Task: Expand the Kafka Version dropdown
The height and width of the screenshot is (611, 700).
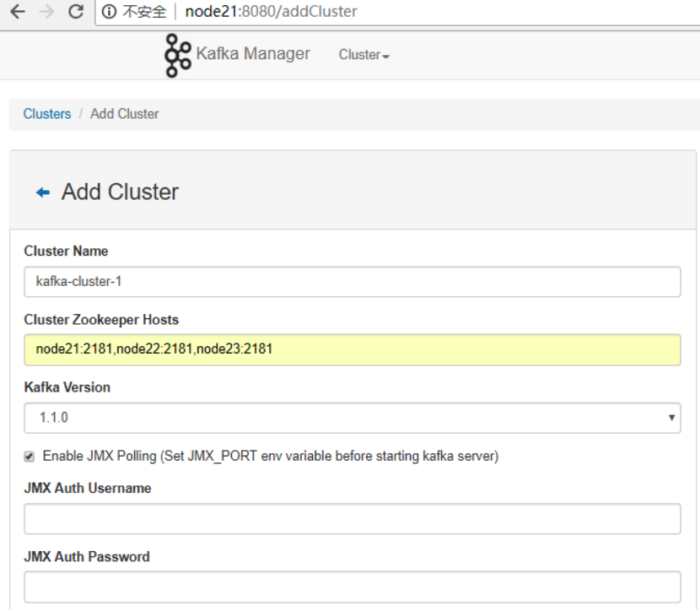Action: pos(353,418)
